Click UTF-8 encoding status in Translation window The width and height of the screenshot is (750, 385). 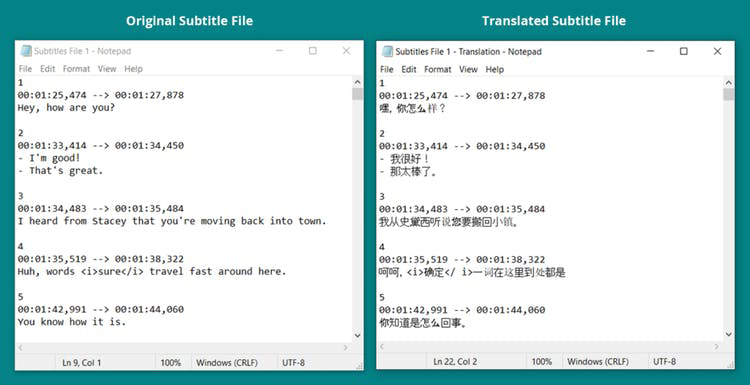pos(664,362)
